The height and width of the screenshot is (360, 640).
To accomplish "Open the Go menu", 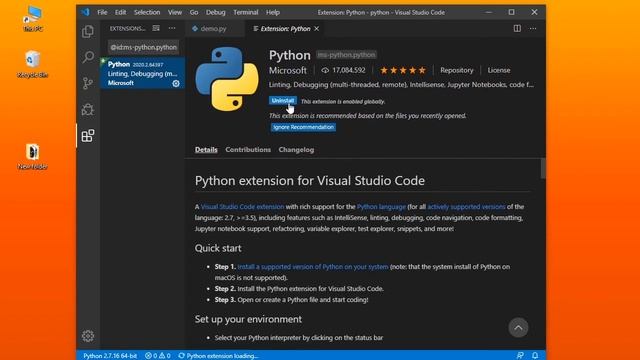I will (x=194, y=12).
